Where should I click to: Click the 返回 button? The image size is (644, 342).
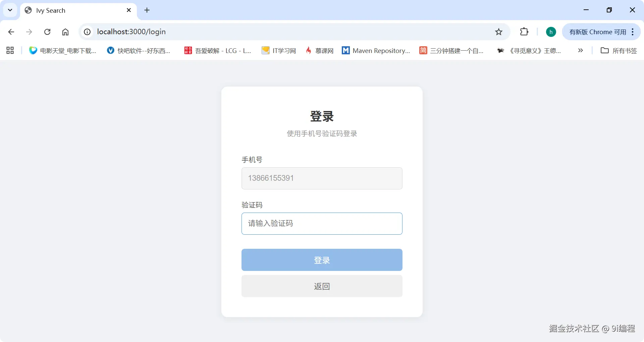[322, 286]
